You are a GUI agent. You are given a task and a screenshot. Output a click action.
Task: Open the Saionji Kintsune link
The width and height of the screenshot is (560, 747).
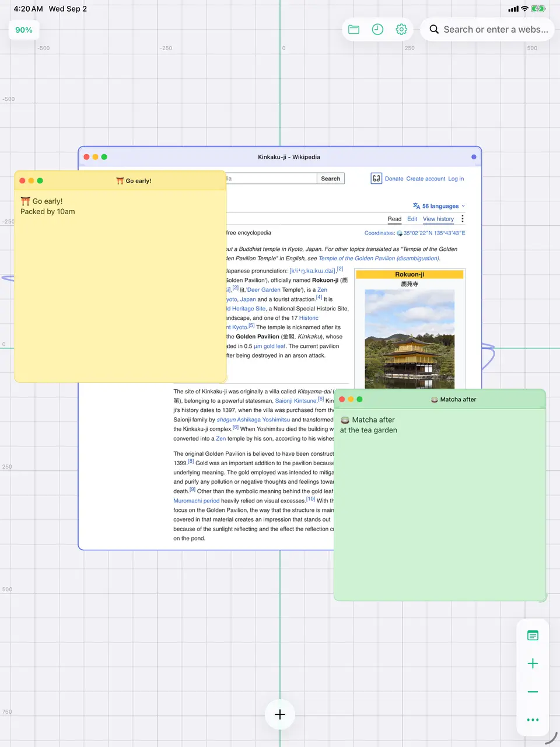tap(296, 401)
